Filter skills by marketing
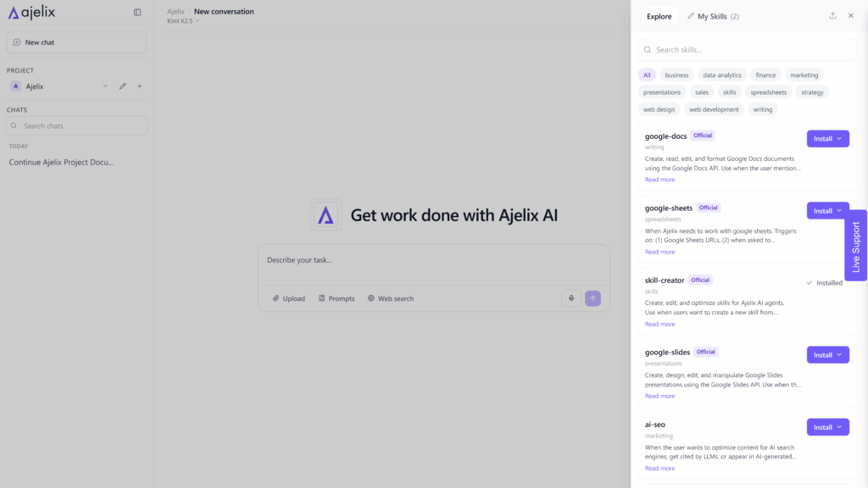The height and width of the screenshot is (488, 868). tap(804, 75)
